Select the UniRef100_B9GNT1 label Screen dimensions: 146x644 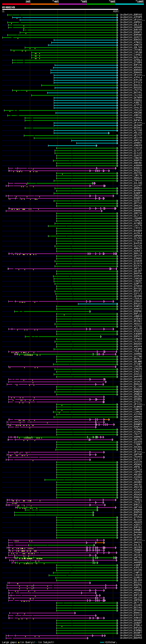(x=131, y=32)
